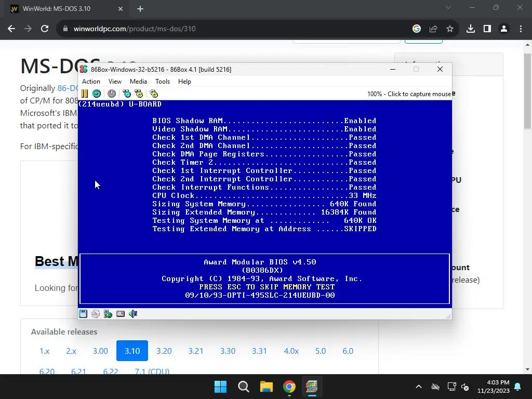
Task: Select MS-DOS release 6.0
Action: (x=348, y=351)
